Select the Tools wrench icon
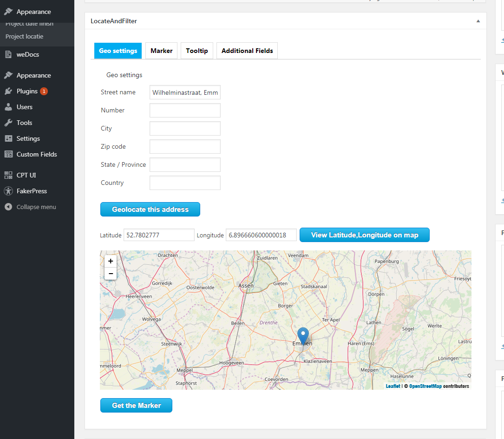 coord(8,123)
